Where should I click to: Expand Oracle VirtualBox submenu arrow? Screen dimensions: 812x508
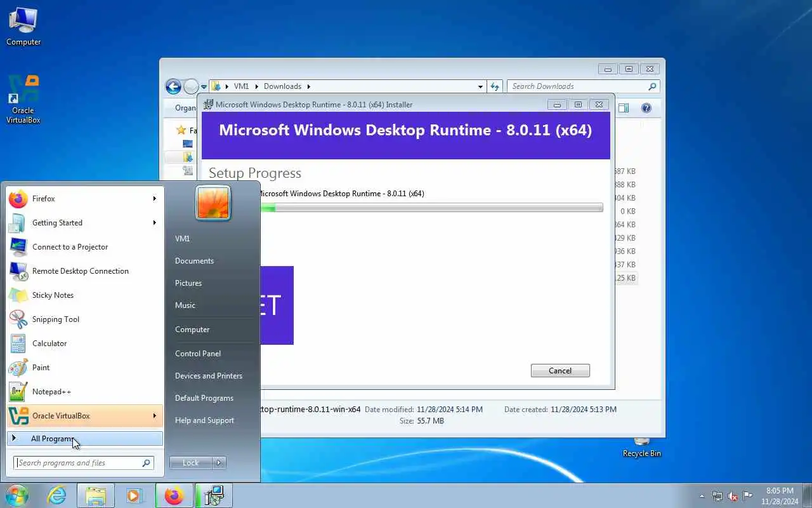click(x=154, y=416)
